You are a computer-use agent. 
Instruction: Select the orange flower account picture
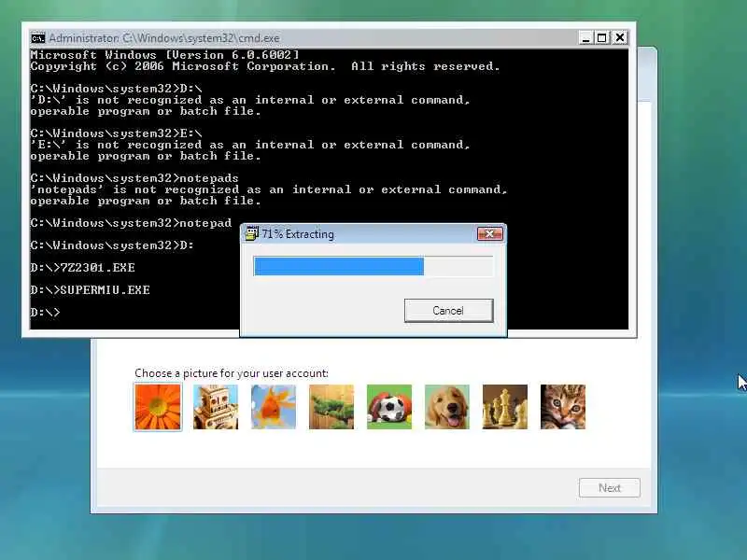pos(158,407)
